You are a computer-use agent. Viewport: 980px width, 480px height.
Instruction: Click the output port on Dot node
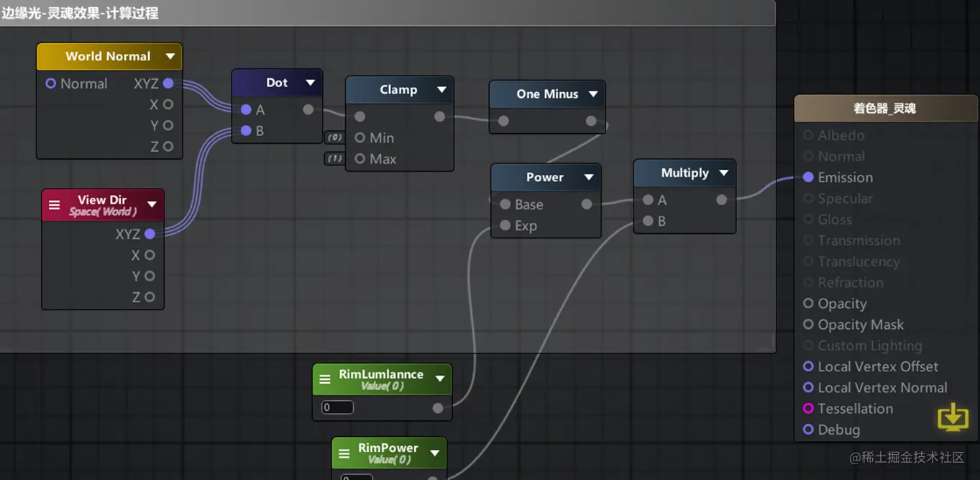point(308,109)
